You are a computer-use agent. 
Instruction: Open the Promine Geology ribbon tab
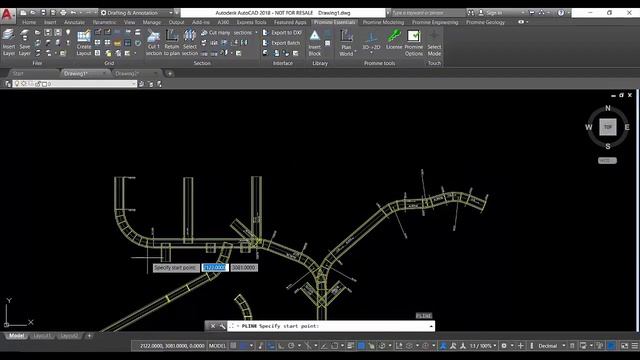click(x=485, y=22)
